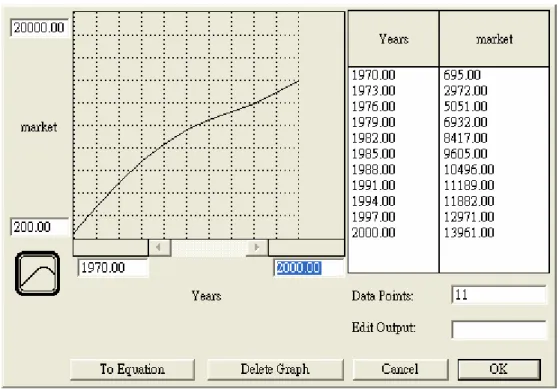This screenshot has height=389, width=559.
Task: Click the maximum market value field 20000.00
Action: click(39, 28)
